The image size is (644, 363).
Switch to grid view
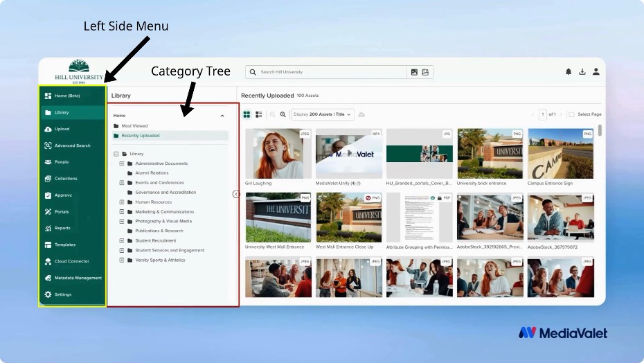pyautogui.click(x=247, y=114)
